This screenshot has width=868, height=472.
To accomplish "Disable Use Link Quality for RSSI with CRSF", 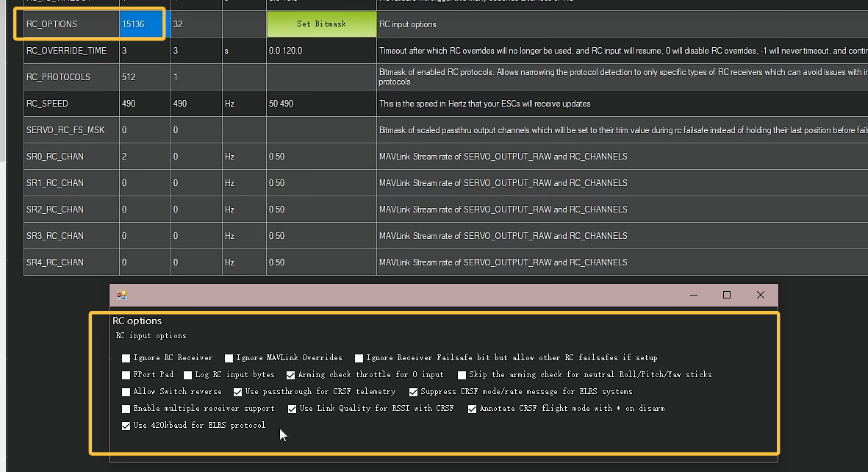I will click(293, 410).
